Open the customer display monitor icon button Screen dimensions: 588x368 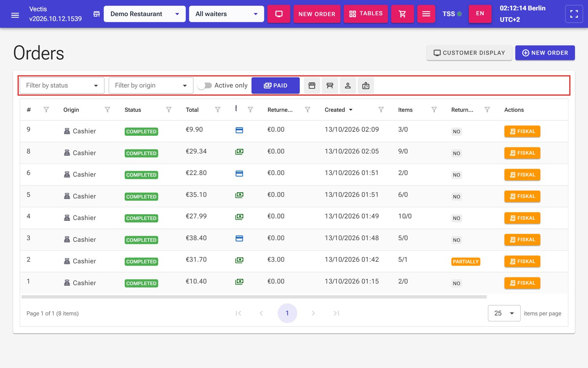click(279, 14)
